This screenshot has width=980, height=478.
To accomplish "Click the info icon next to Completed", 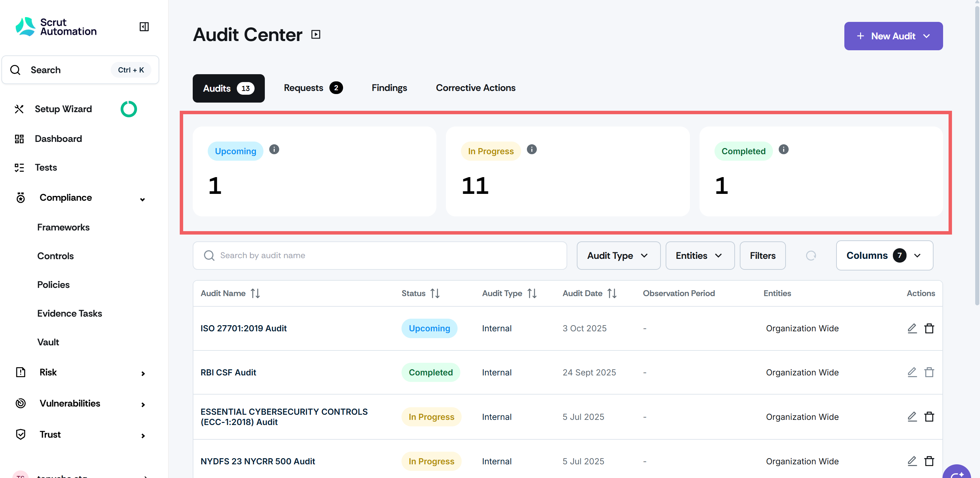I will click(x=783, y=149).
